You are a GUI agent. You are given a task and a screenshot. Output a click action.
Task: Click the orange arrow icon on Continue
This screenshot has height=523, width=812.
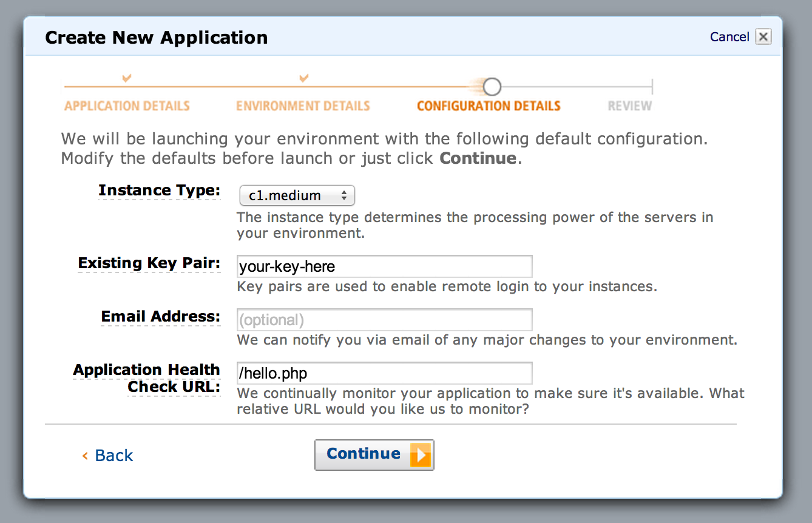421,454
